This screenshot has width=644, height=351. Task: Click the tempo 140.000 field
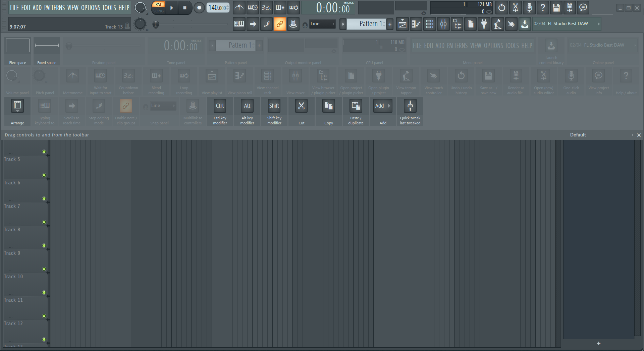pos(218,8)
